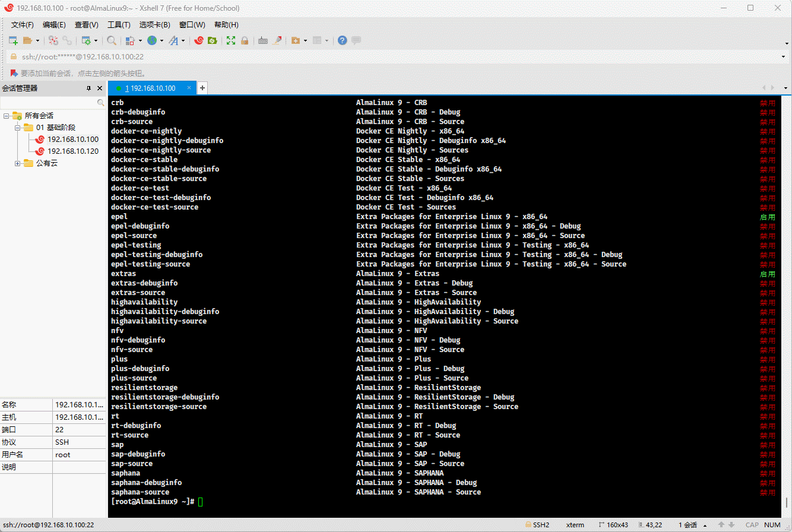This screenshot has width=792, height=532.
Task: Open the blue Help question mark icon
Action: (x=342, y=40)
